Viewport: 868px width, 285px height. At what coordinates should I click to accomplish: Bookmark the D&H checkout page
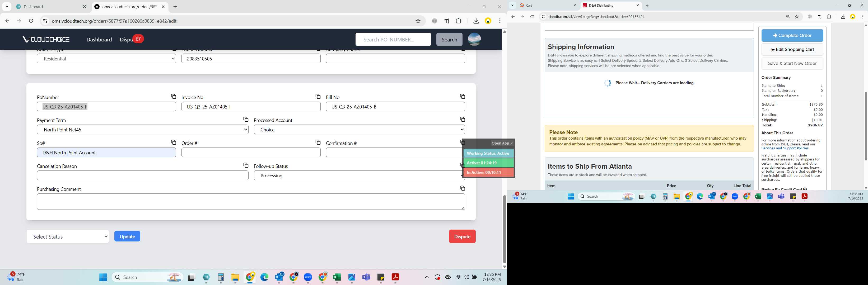(x=797, y=16)
